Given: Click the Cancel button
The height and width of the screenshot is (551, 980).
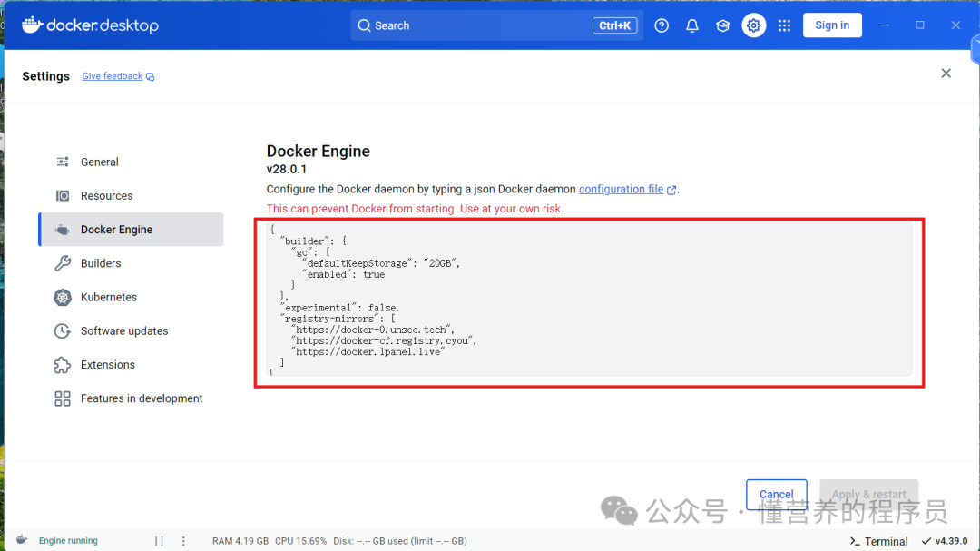Looking at the screenshot, I should [x=776, y=494].
